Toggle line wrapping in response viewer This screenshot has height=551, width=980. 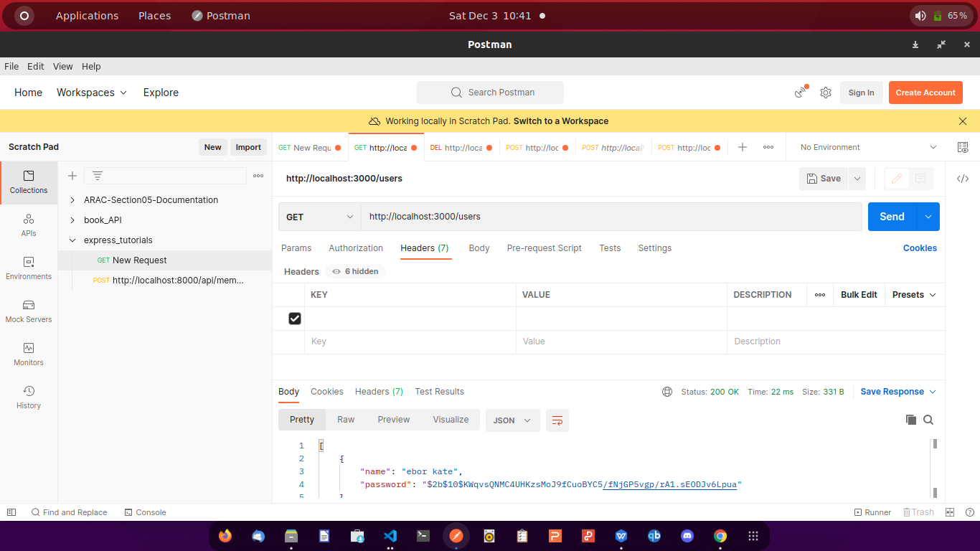click(557, 420)
